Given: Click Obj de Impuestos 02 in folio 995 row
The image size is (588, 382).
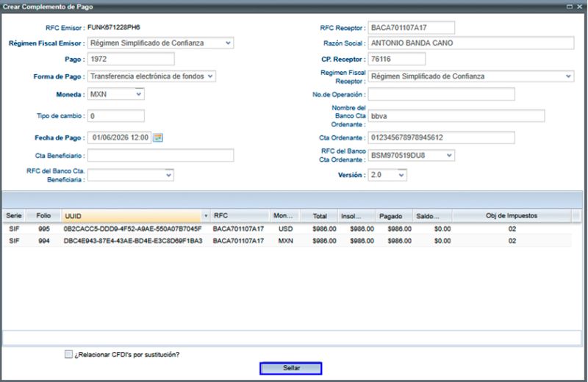Looking at the screenshot, I should click(512, 228).
